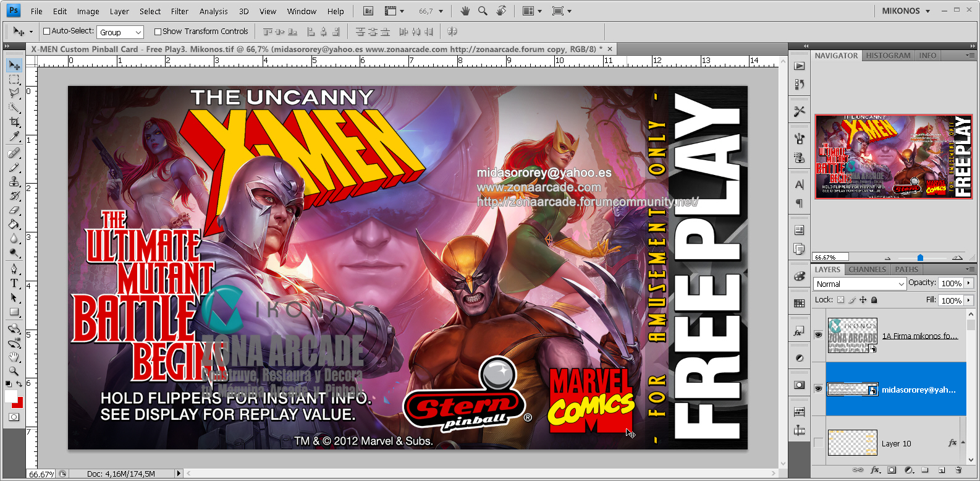Select the 3D Rotate tool

tap(14, 328)
